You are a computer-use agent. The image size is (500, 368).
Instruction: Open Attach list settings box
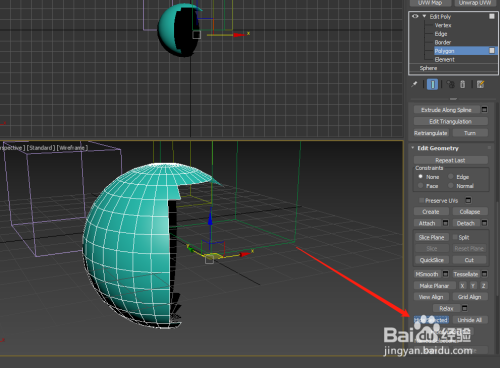[446, 223]
